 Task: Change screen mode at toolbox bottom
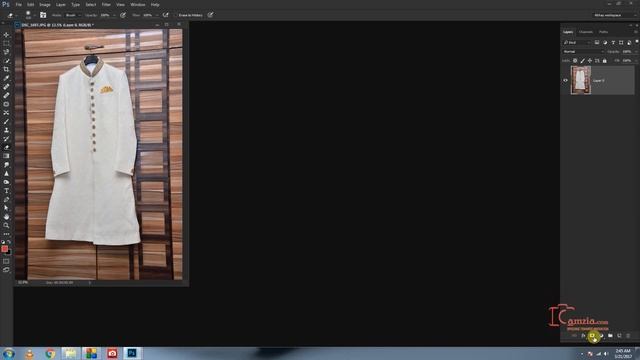coord(6,270)
